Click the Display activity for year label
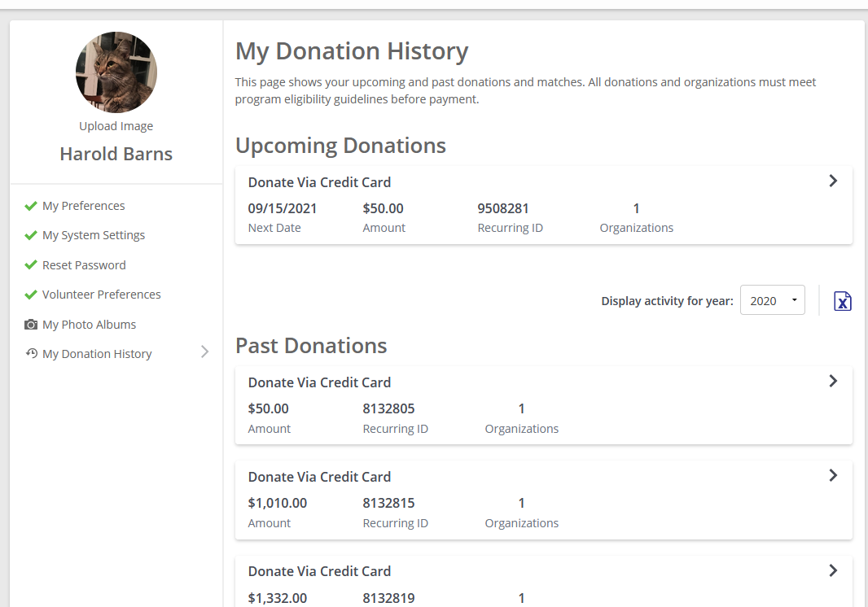The height and width of the screenshot is (607, 868). [x=667, y=301]
